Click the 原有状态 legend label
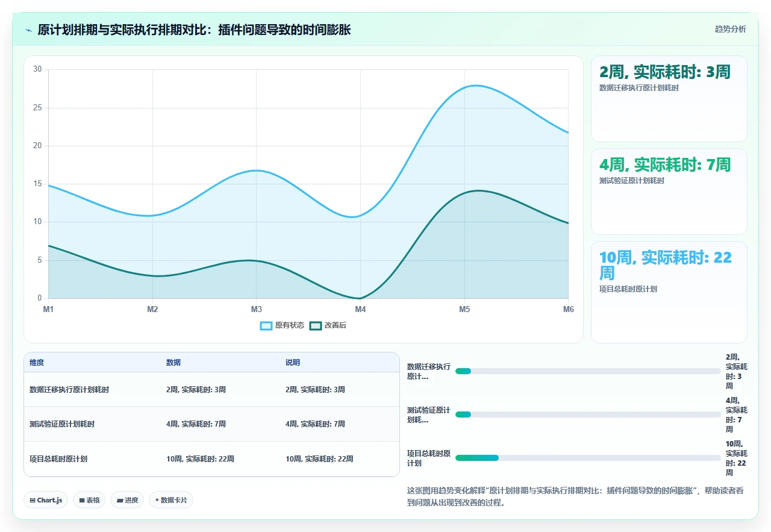This screenshot has height=532, width=771. pos(290,325)
